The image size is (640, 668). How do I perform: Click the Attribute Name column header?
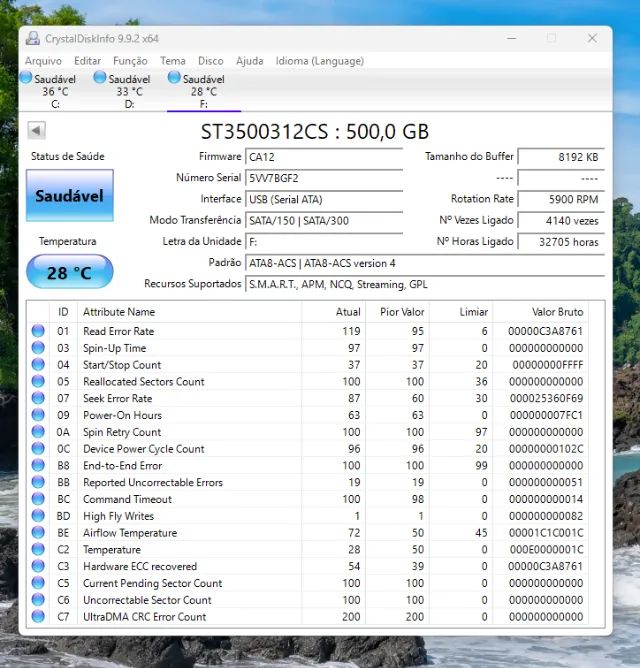190,312
